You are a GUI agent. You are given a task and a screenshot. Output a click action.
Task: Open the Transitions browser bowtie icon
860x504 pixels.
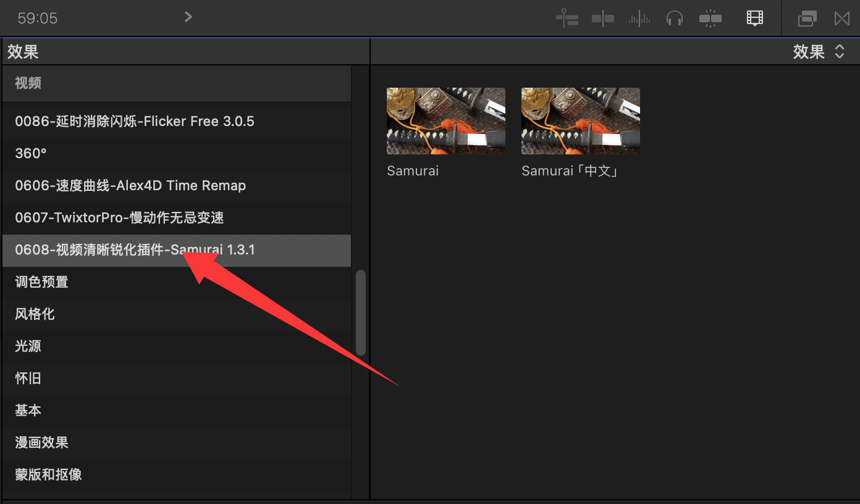[x=841, y=19]
